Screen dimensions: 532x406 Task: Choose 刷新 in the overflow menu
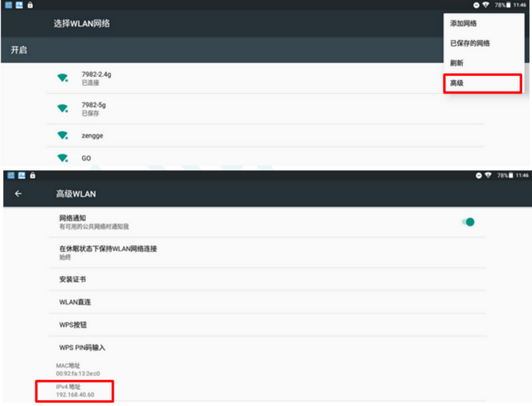point(457,63)
